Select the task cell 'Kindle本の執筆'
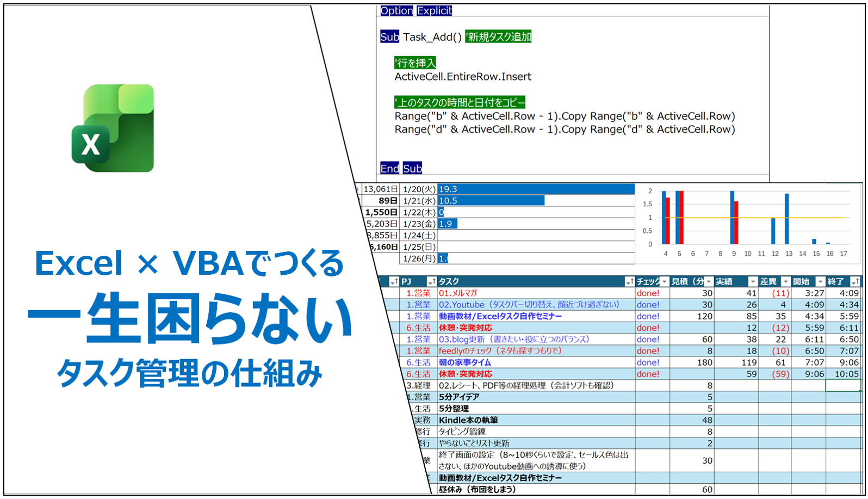 pos(536,420)
